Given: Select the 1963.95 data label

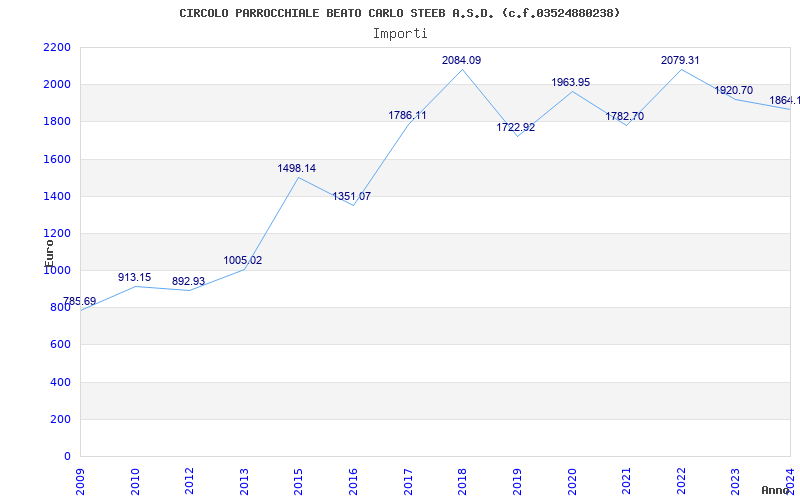Looking at the screenshot, I should click(570, 82).
